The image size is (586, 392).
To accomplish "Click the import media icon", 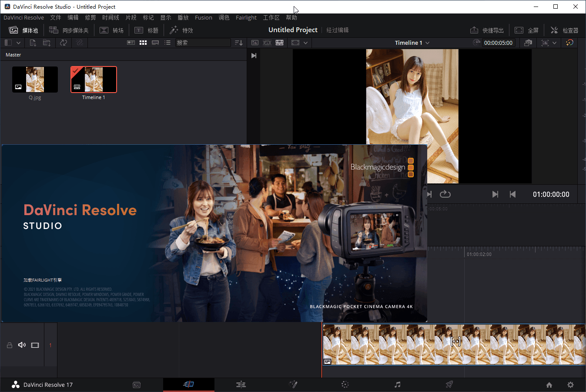I will pos(33,43).
